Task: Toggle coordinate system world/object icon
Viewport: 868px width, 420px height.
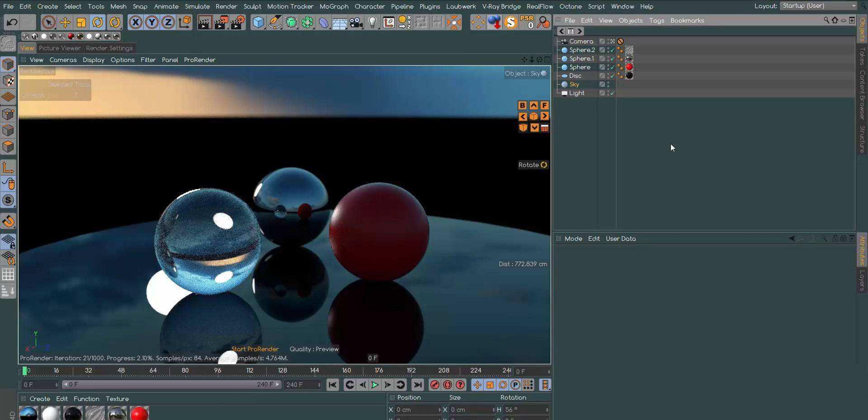Action: point(185,22)
